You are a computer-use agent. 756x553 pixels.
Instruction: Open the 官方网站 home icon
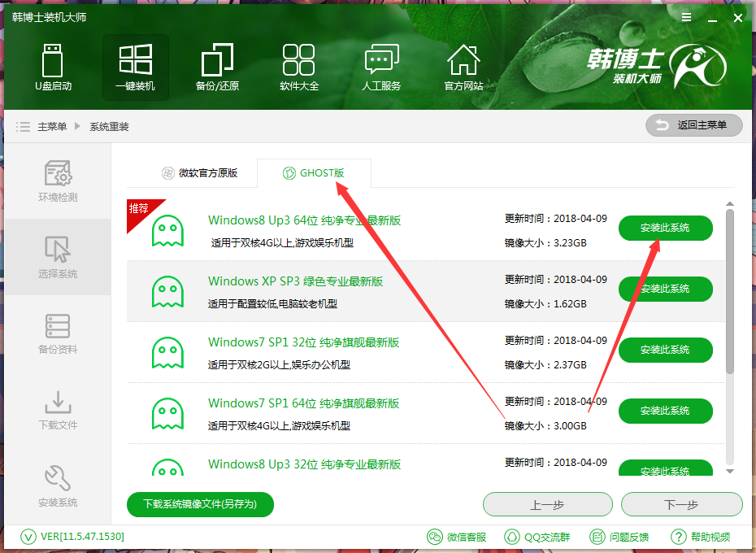click(x=463, y=67)
